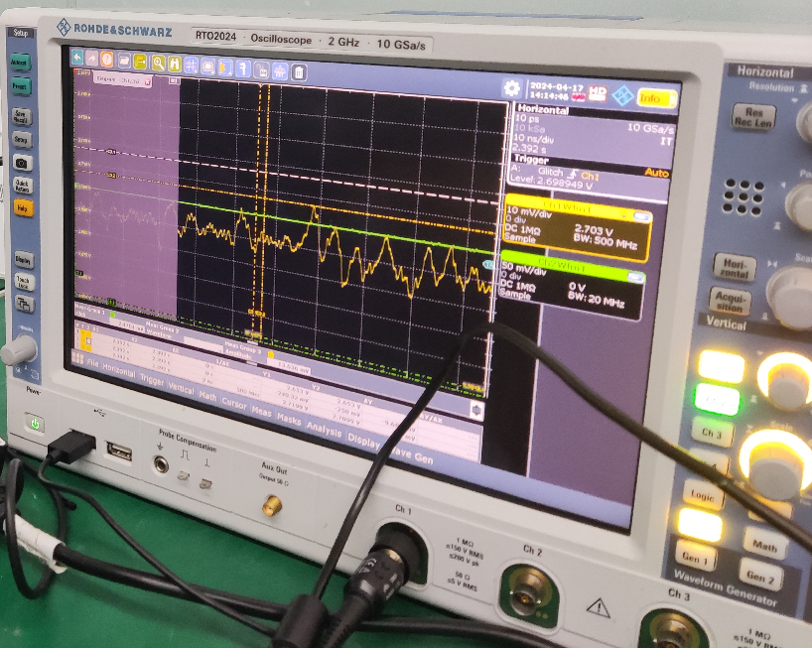Open the Vertical menu
Screen dimensions: 812x648
tap(182, 388)
